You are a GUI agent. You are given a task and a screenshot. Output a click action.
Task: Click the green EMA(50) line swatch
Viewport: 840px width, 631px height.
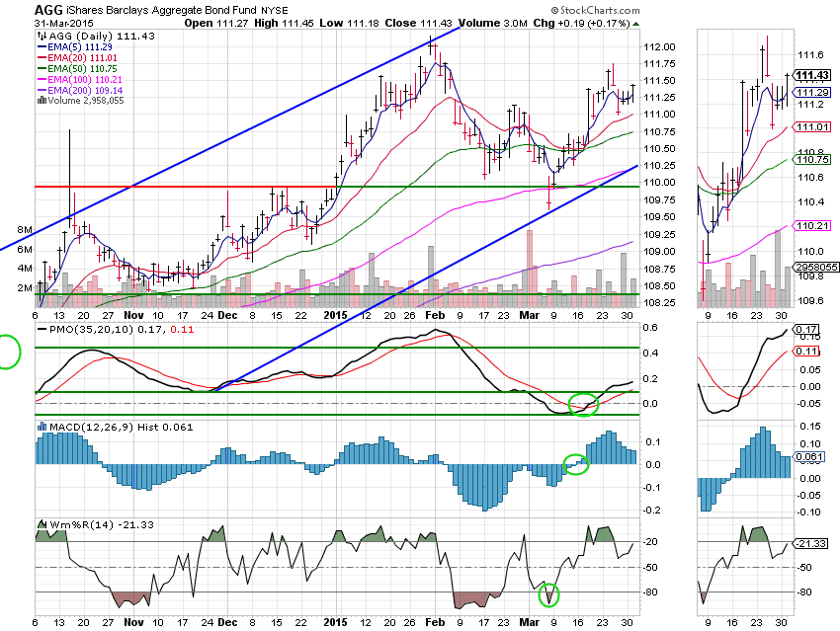click(42, 68)
